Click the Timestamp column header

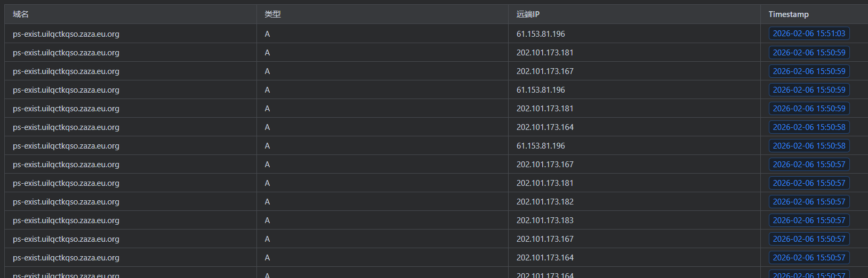[x=788, y=14]
